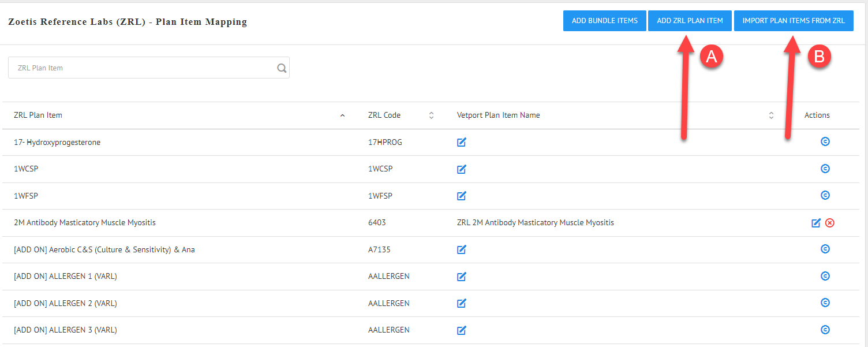Viewport: 868px width, 347px height.
Task: Click the ADD BUNDLE ITEMS button
Action: [x=604, y=21]
